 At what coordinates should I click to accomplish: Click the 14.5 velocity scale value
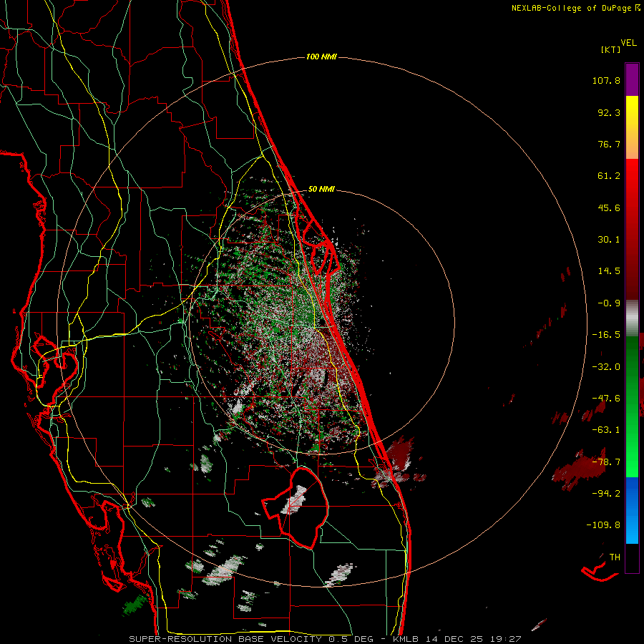pyautogui.click(x=609, y=271)
